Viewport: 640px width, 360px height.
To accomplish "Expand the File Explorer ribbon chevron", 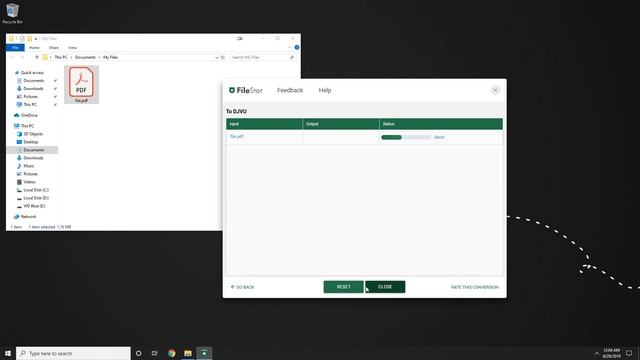I will pos(290,47).
